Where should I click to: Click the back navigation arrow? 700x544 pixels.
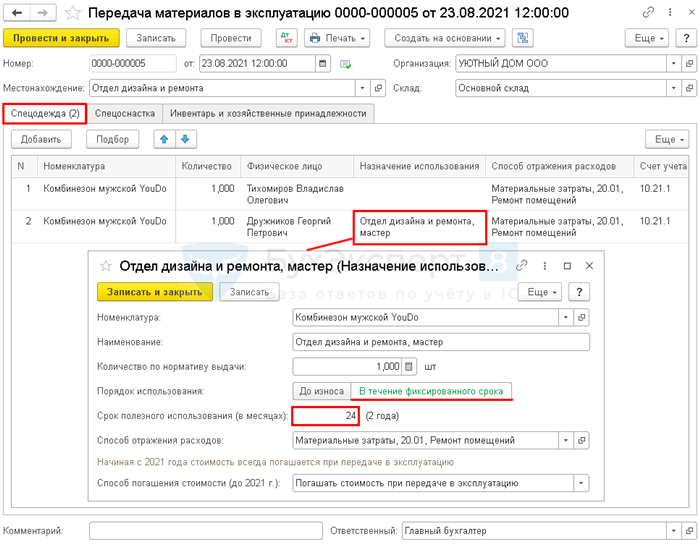pos(17,13)
